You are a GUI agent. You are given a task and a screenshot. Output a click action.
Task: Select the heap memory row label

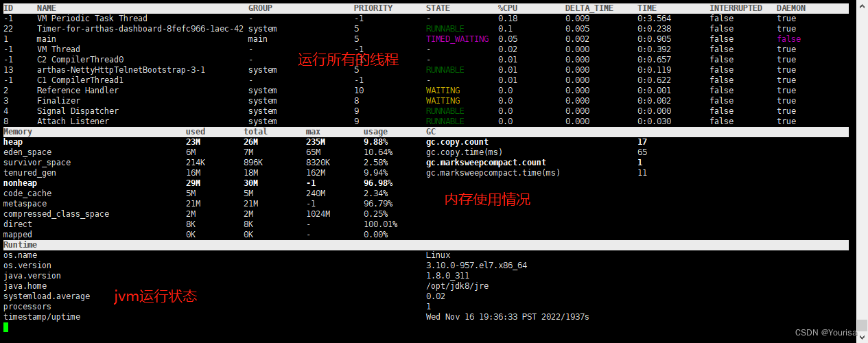point(13,142)
